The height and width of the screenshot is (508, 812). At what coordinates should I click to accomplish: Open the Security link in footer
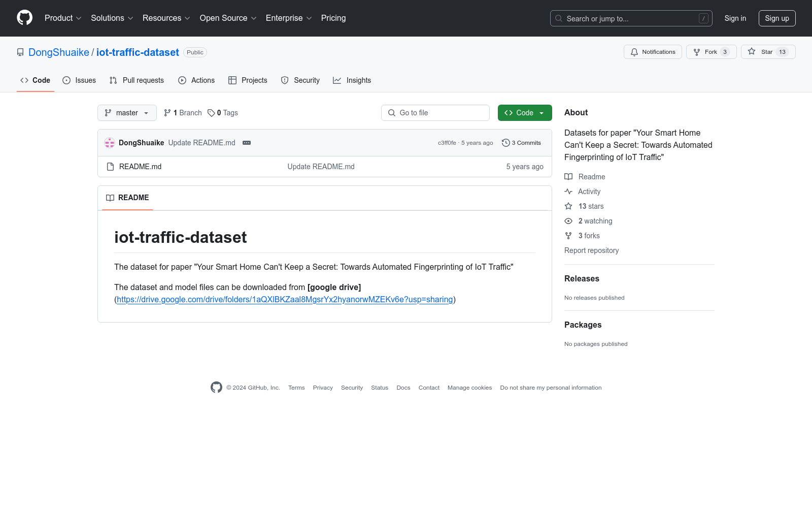pyautogui.click(x=352, y=388)
